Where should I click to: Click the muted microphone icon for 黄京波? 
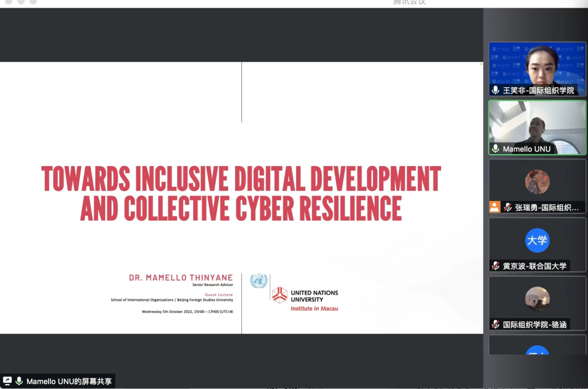point(495,266)
